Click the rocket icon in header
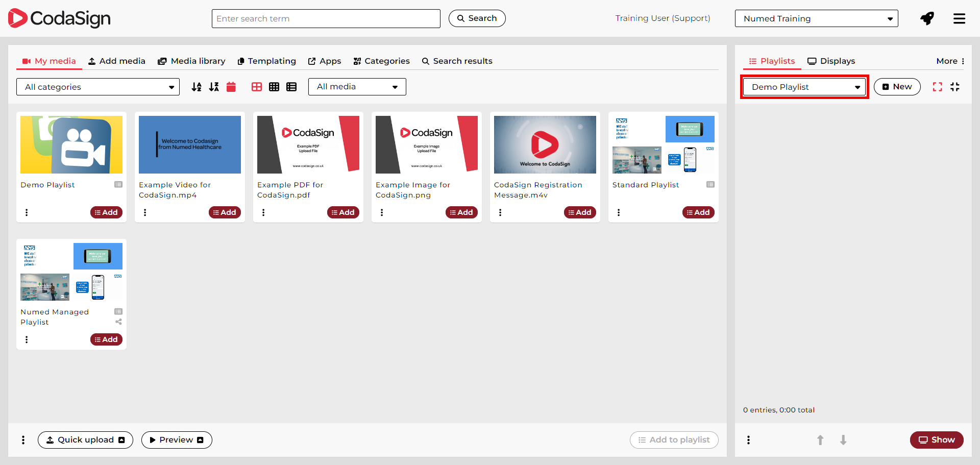The image size is (980, 465). point(927,19)
